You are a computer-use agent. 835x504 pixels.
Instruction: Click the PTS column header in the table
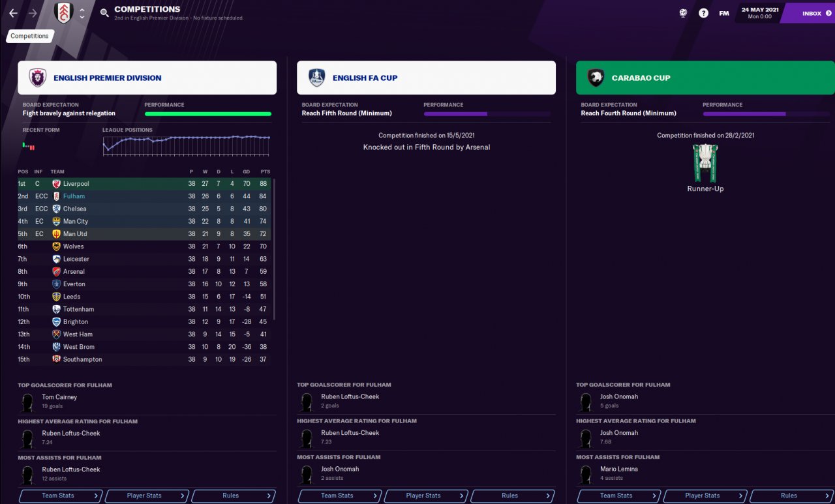(265, 171)
